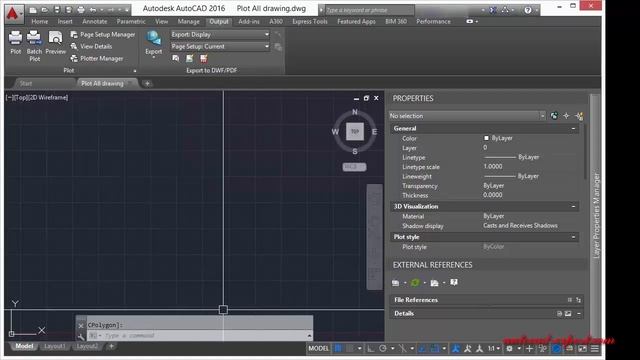Click the Linetype ByLayer value
Screen dimensions: 640x360
tap(511, 157)
